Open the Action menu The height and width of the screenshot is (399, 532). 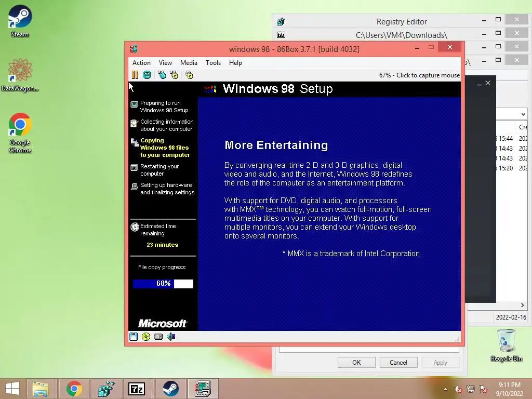click(x=141, y=63)
